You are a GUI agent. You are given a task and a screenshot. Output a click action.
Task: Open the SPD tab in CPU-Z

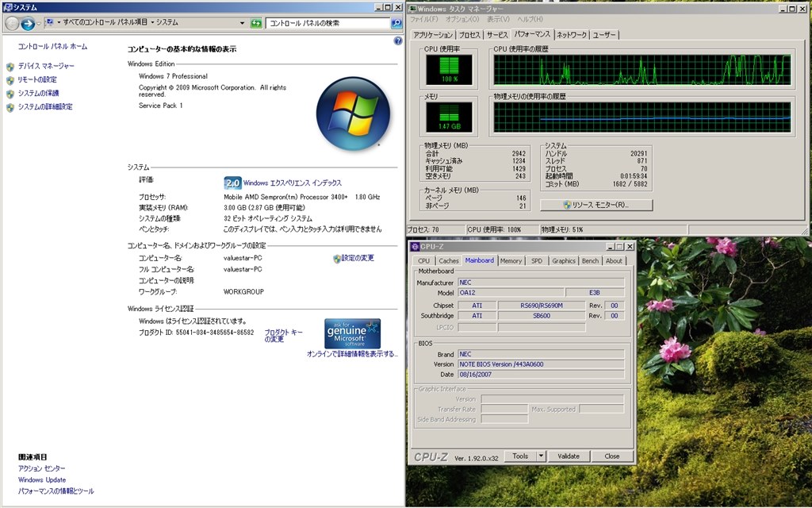tap(537, 261)
